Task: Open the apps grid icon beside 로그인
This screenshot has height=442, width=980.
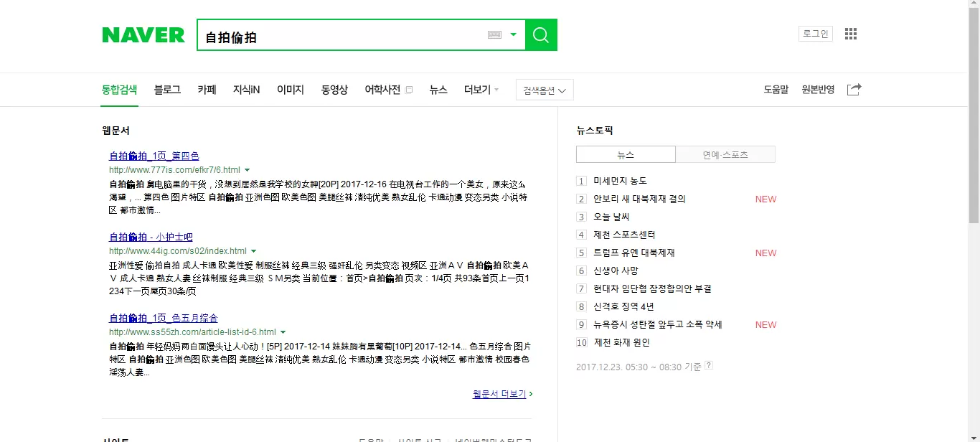Action: coord(851,34)
